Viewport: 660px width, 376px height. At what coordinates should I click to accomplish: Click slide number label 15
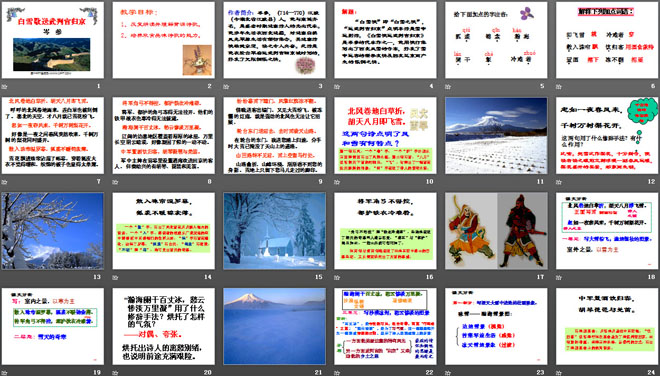[x=319, y=277]
